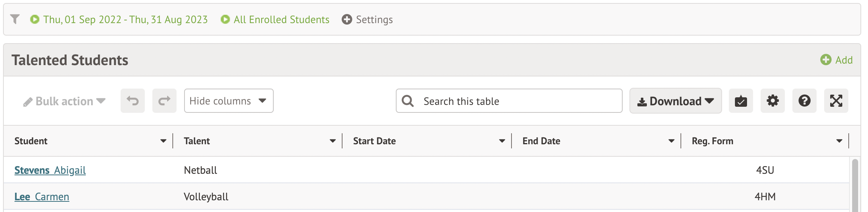The height and width of the screenshot is (212, 868).
Task: Click the green Add plus icon
Action: 826,60
